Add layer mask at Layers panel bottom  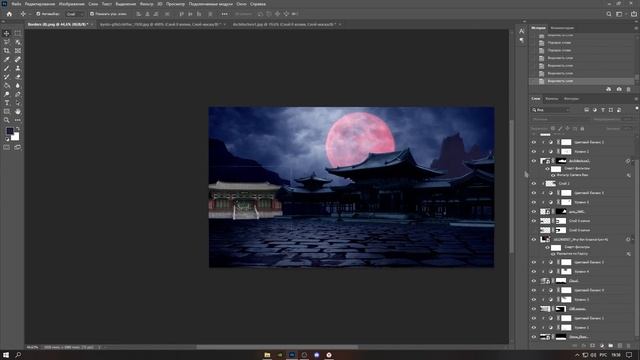click(593, 346)
